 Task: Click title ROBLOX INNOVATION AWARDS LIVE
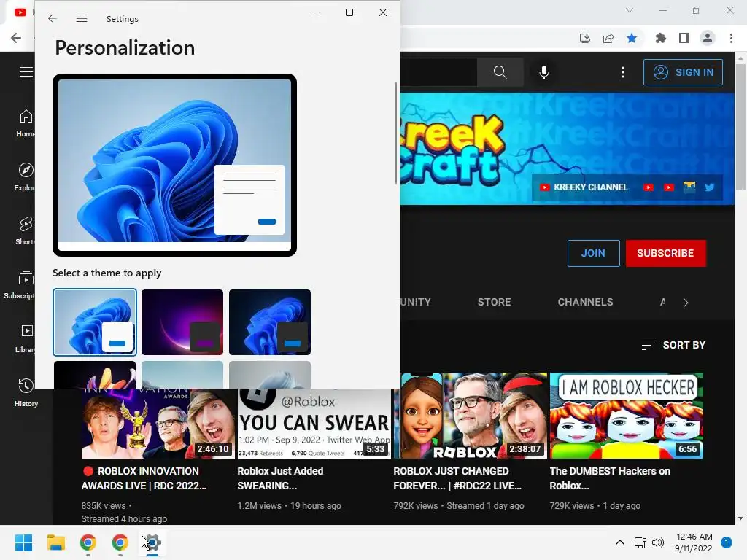tap(144, 478)
